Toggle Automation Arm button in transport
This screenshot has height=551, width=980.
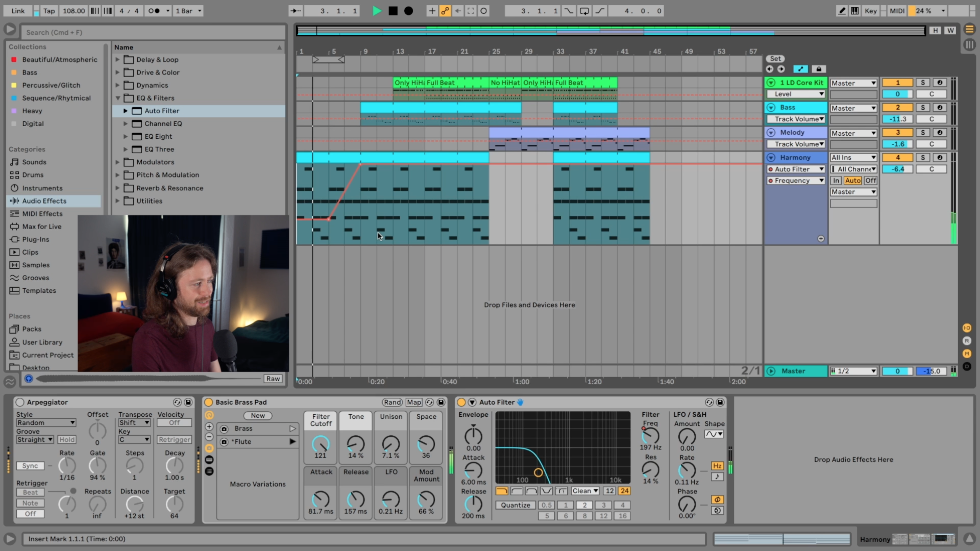[445, 11]
